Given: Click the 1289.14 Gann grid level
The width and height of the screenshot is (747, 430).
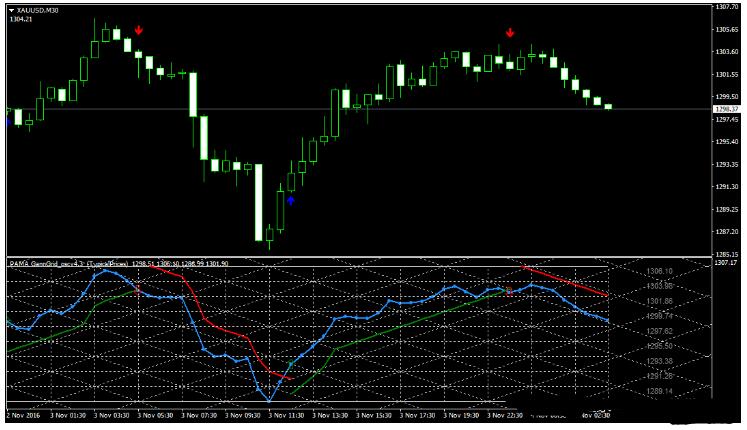Looking at the screenshot, I should coord(659,391).
